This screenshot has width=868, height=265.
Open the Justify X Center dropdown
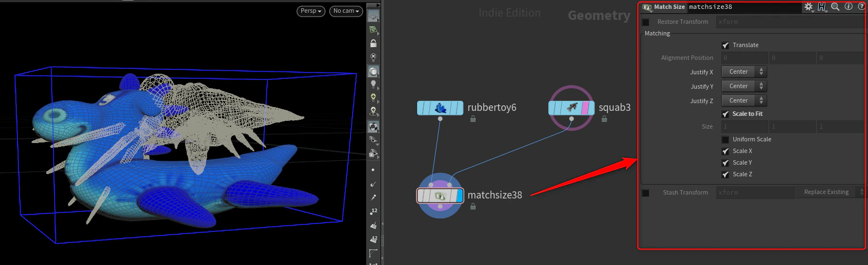click(x=744, y=72)
